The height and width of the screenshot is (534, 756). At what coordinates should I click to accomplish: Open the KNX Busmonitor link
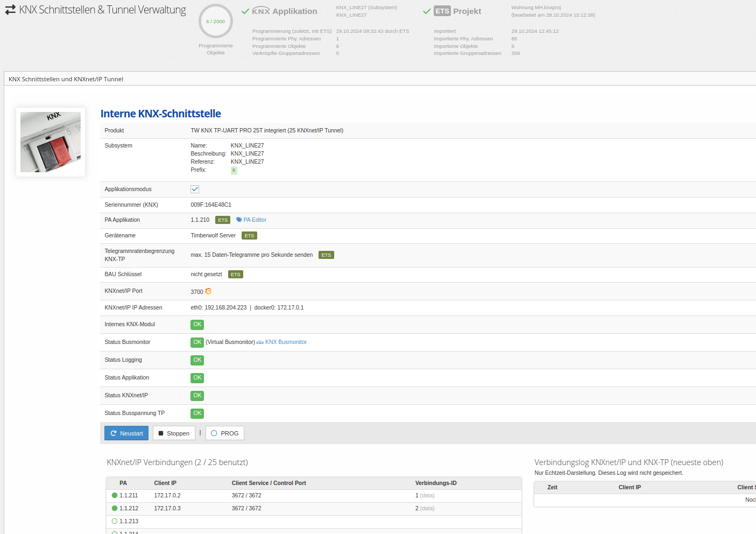(281, 342)
